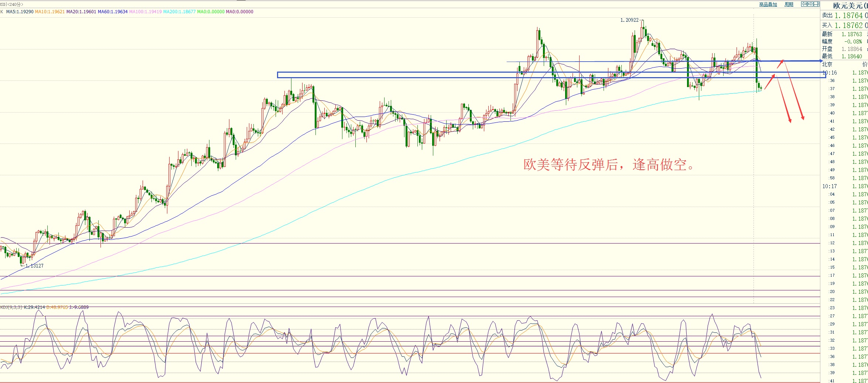868x383 pixels.
Task: Open the 周期 period link
Action: (x=789, y=4)
